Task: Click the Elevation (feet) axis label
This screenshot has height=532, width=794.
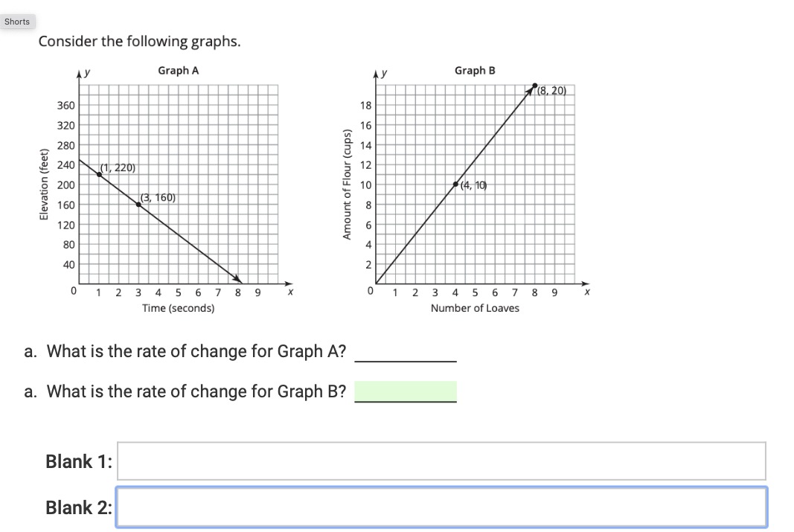Action: click(x=44, y=185)
